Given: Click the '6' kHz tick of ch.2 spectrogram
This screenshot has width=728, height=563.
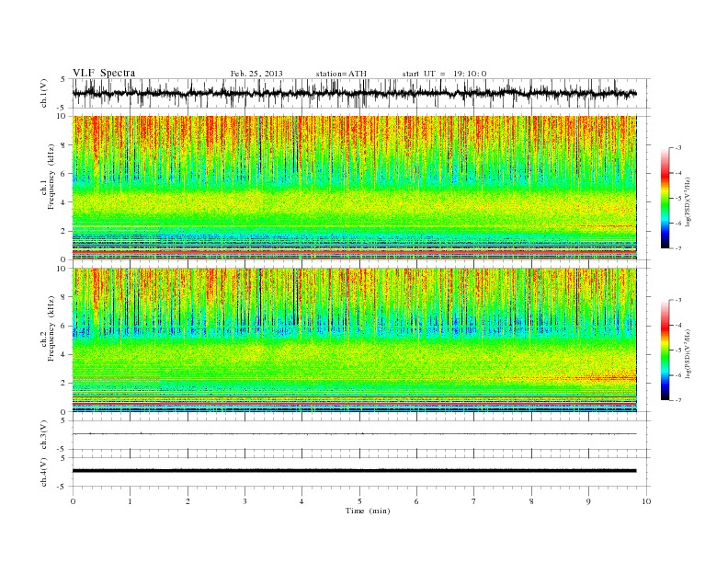Looking at the screenshot, I should click(x=64, y=326).
